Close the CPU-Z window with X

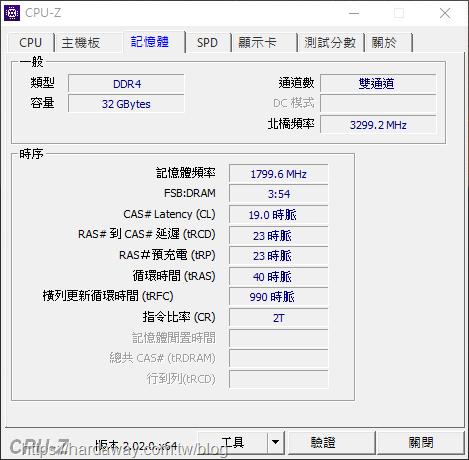(445, 13)
